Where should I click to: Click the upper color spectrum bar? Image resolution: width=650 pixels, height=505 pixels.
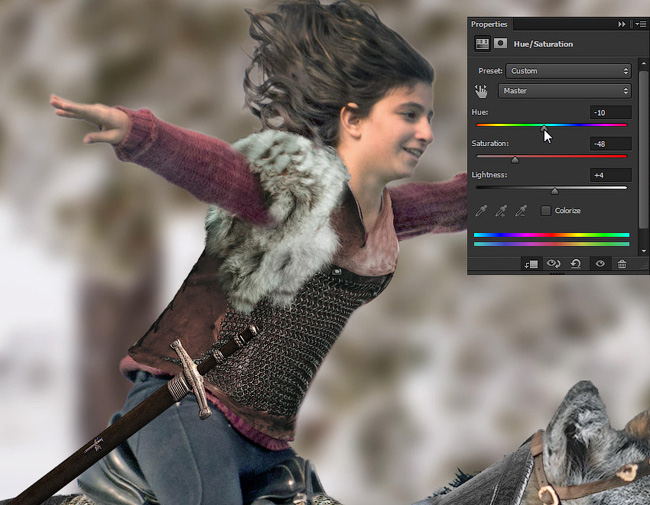pyautogui.click(x=551, y=235)
